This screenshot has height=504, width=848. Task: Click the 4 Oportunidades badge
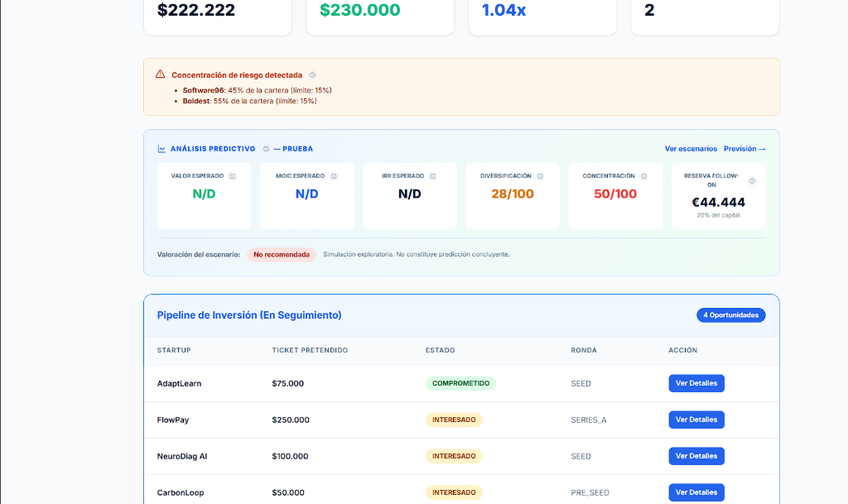tap(730, 315)
